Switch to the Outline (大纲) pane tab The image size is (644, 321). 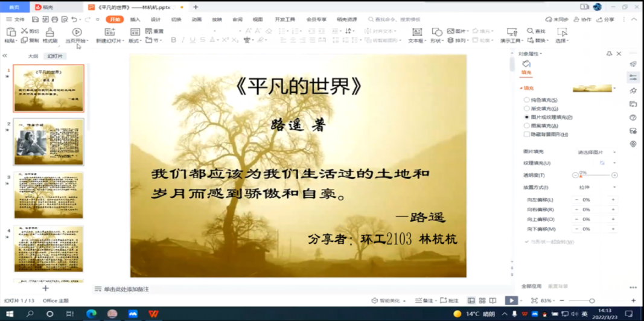pos(33,56)
